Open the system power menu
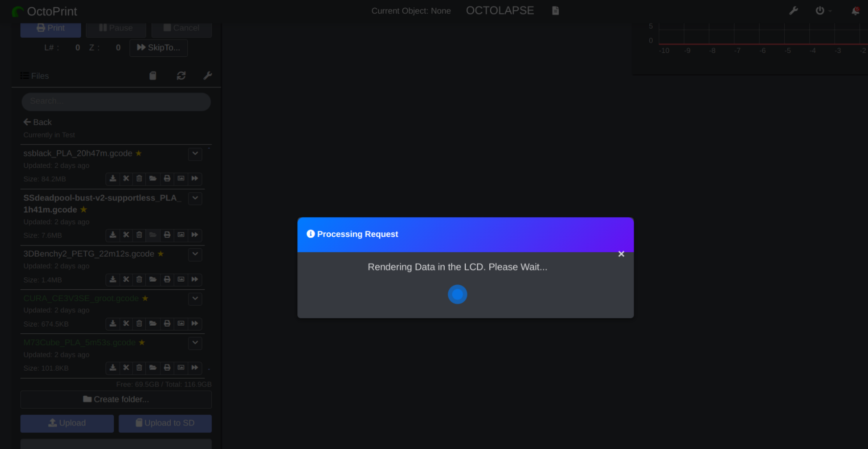Viewport: 868px width, 449px height. coord(823,11)
